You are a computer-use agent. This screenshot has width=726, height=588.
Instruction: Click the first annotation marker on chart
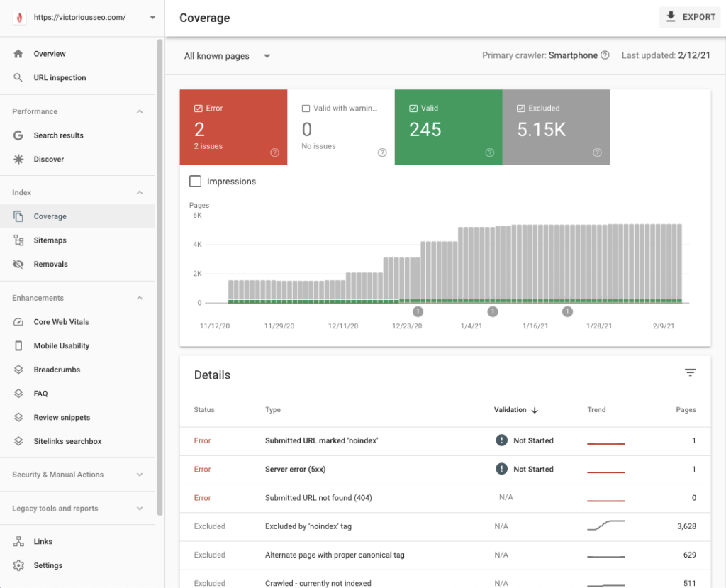coord(418,311)
